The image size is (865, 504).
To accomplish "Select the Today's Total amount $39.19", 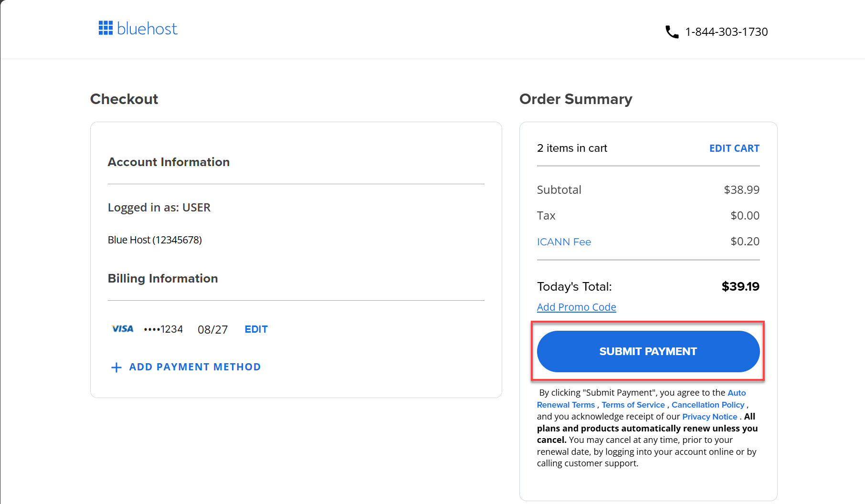I will 740,286.
